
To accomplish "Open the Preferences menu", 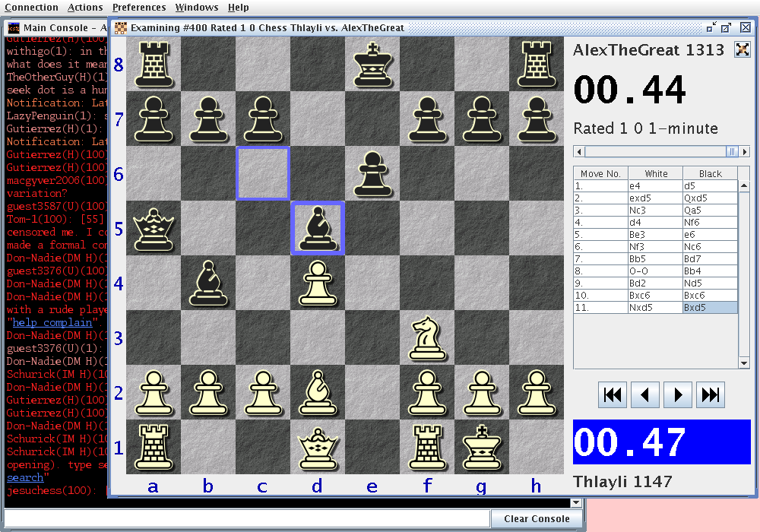I will pos(139,8).
